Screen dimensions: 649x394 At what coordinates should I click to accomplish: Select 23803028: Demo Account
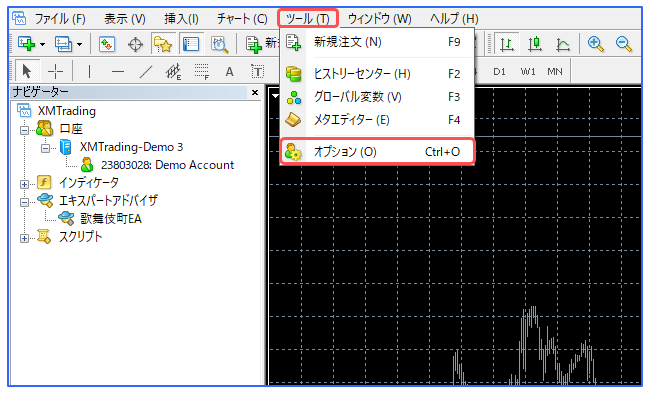(x=168, y=165)
